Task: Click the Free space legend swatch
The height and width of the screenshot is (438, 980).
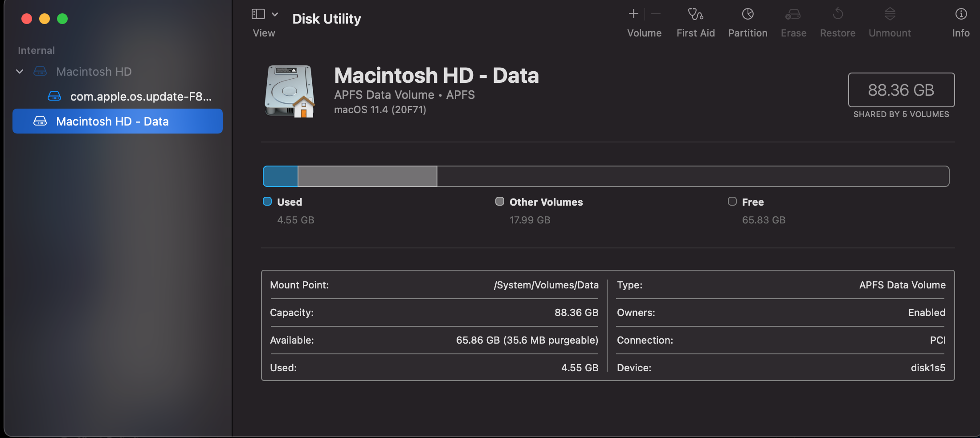Action: [732, 202]
